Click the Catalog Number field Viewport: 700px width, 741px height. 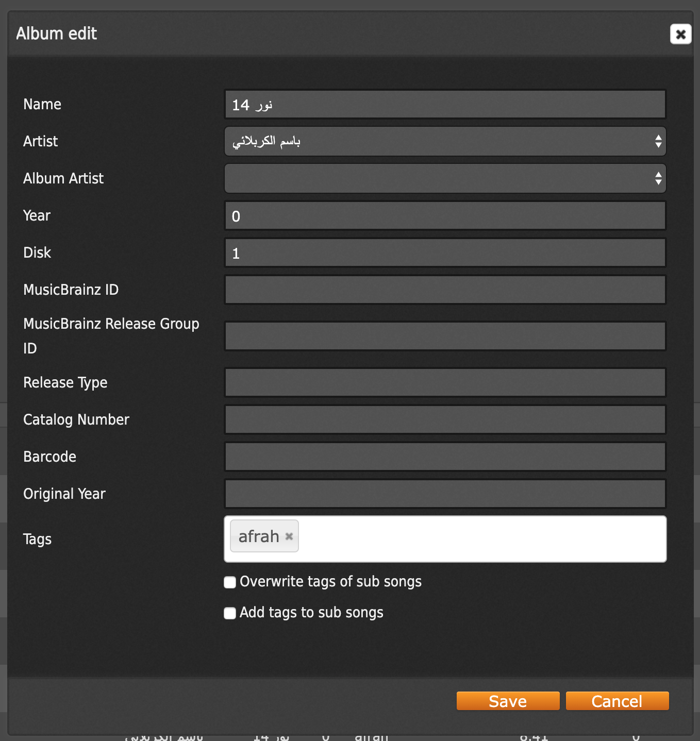tap(445, 419)
